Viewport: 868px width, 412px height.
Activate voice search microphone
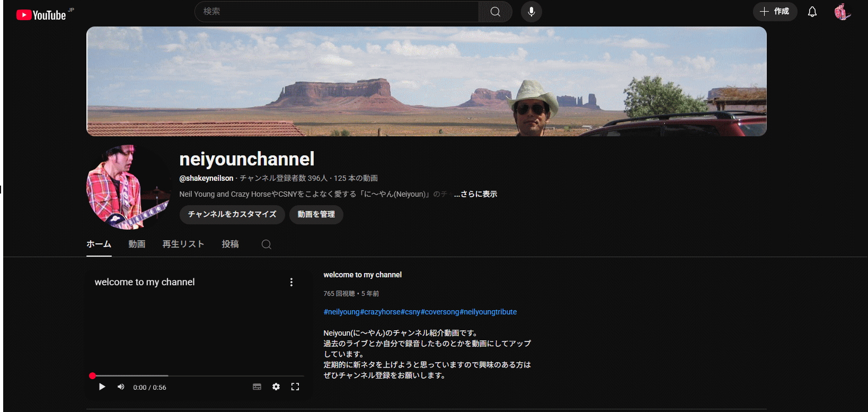click(x=531, y=12)
